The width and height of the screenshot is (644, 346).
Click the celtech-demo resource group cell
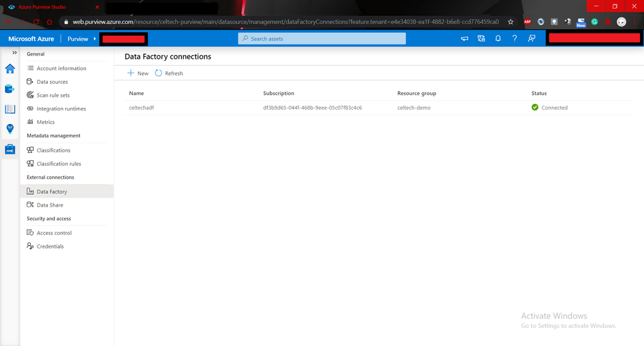tap(414, 108)
